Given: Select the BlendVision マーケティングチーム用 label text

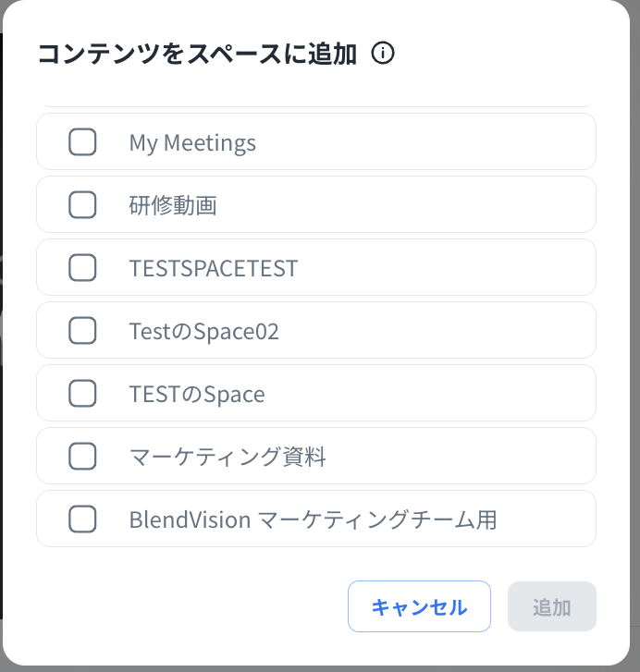Looking at the screenshot, I should pyautogui.click(x=313, y=519).
